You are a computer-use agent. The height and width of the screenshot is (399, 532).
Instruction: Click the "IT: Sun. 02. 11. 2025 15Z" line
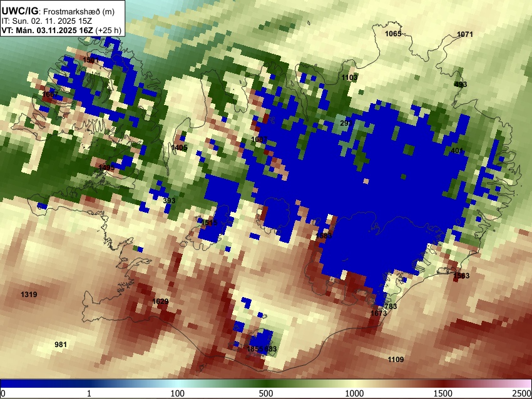click(46, 21)
